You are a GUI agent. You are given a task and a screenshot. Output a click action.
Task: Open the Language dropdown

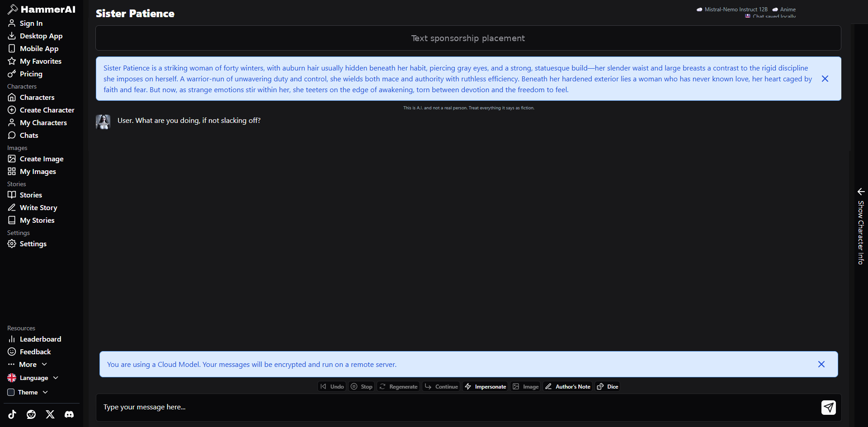[x=33, y=378]
